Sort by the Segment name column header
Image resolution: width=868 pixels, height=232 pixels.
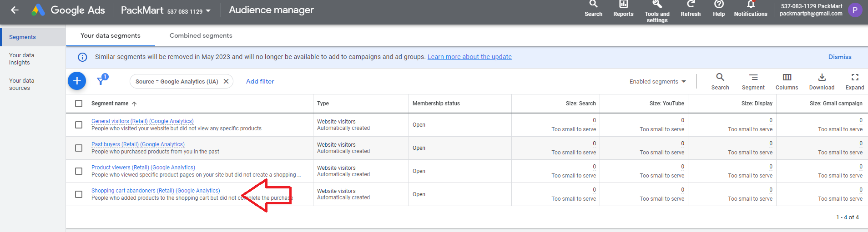(x=110, y=104)
